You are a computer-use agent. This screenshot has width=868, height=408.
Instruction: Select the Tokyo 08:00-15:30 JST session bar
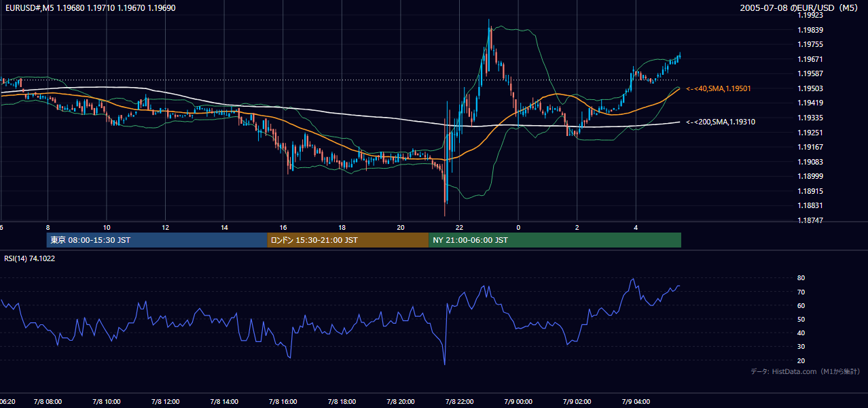(x=157, y=240)
